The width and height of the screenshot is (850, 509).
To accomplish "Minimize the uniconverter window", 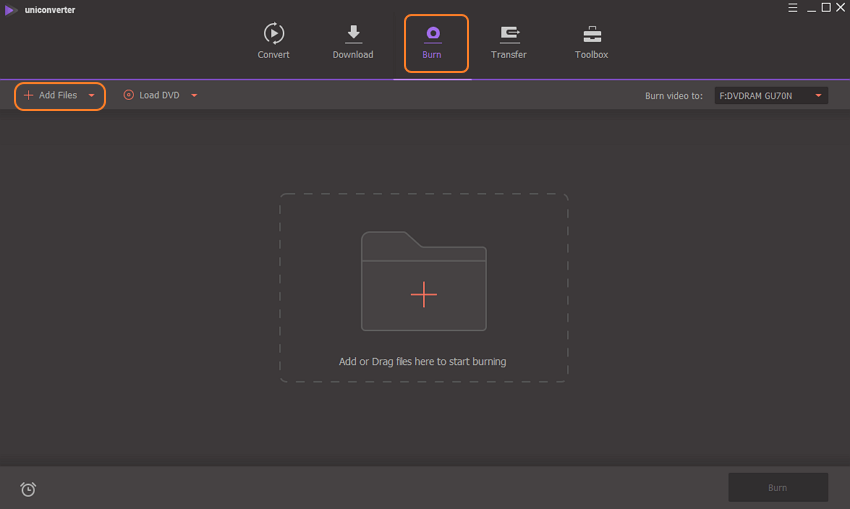I will tap(809, 8).
